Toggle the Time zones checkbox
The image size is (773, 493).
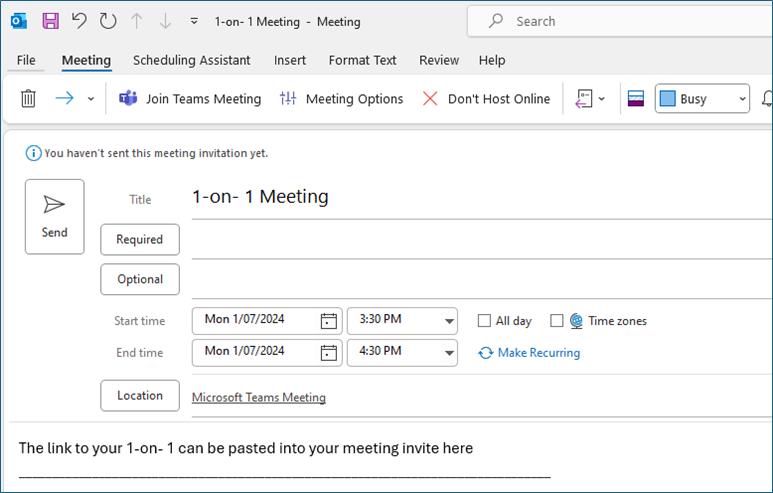557,321
